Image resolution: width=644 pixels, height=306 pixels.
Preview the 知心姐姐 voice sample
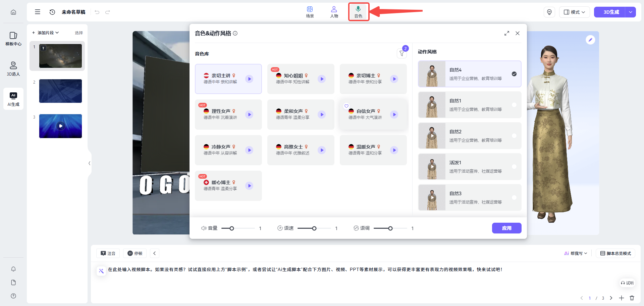coord(322,79)
